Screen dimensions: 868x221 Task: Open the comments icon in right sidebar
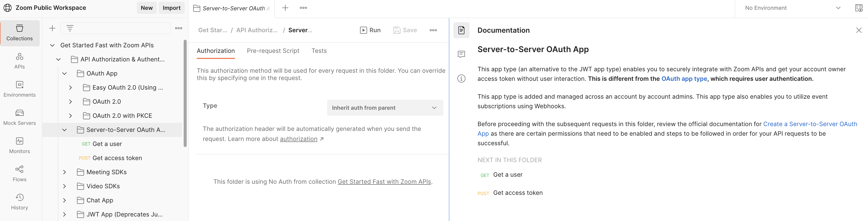point(461,54)
